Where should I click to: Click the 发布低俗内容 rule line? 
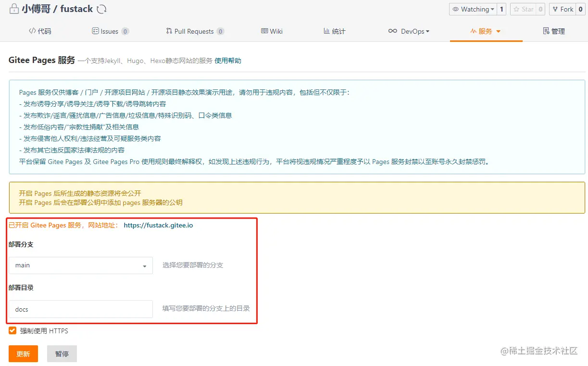[79, 127]
